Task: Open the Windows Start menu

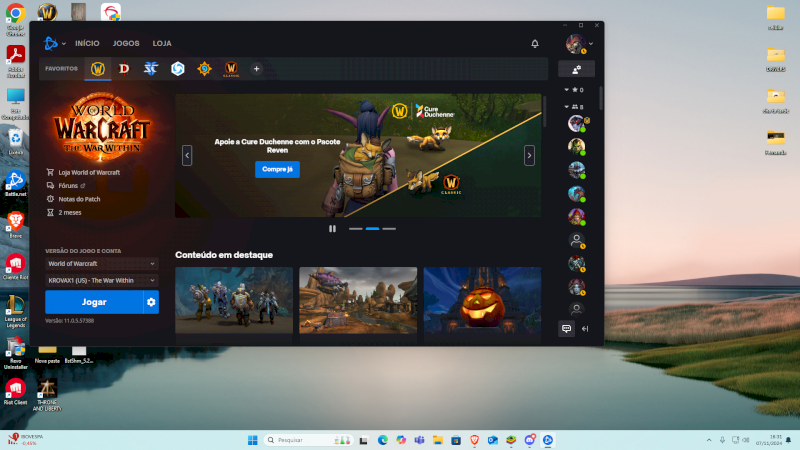Action: 253,440
